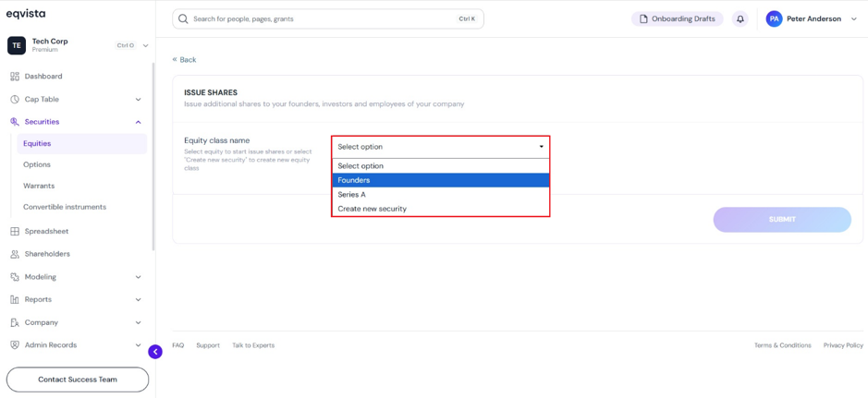Expand the Modeling section chevron
Screen dimensions: 868x398
coord(139,277)
